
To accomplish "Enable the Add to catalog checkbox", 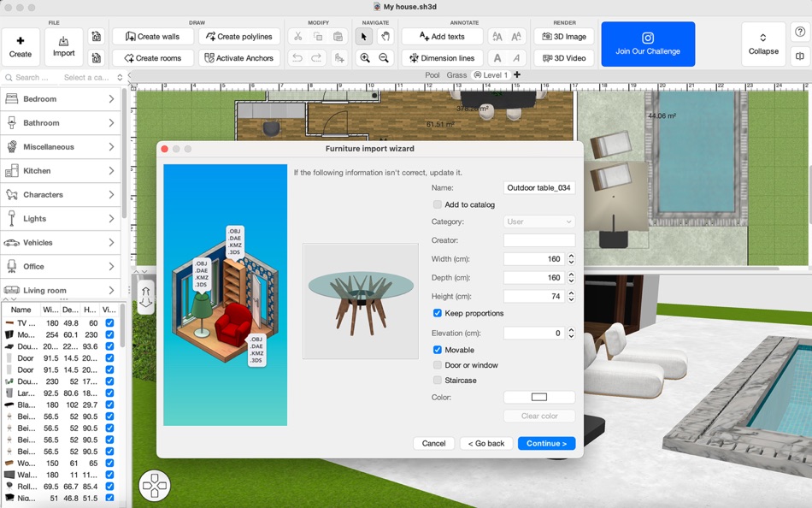I will 437,204.
